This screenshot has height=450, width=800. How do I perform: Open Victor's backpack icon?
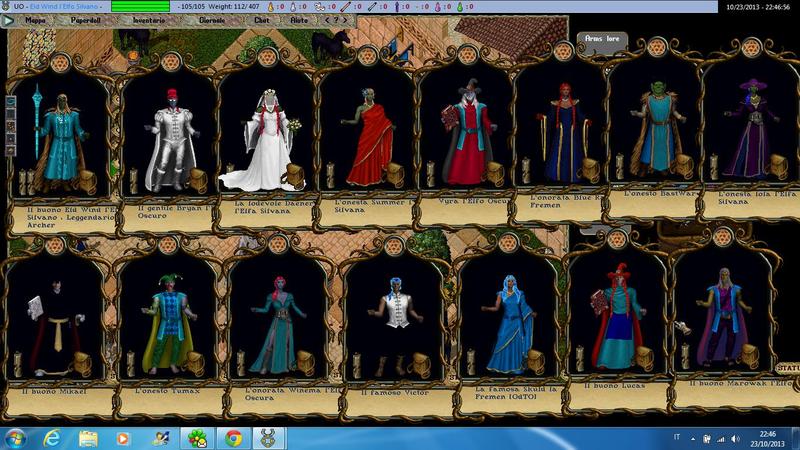coord(421,365)
